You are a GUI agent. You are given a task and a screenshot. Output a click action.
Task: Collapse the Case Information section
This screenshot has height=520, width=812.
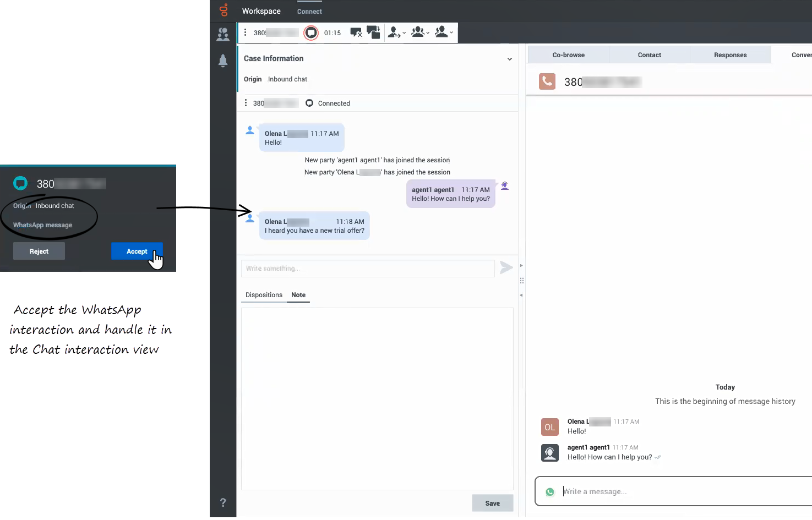[509, 59]
